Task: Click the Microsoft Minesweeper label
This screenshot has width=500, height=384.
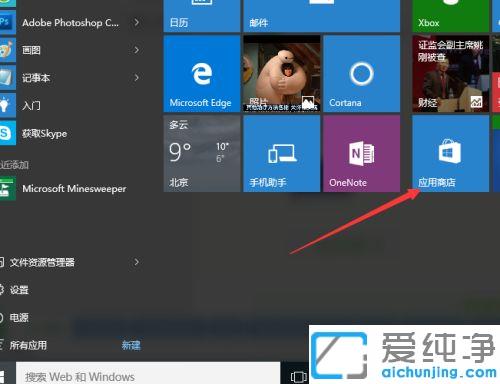Action: (74, 189)
